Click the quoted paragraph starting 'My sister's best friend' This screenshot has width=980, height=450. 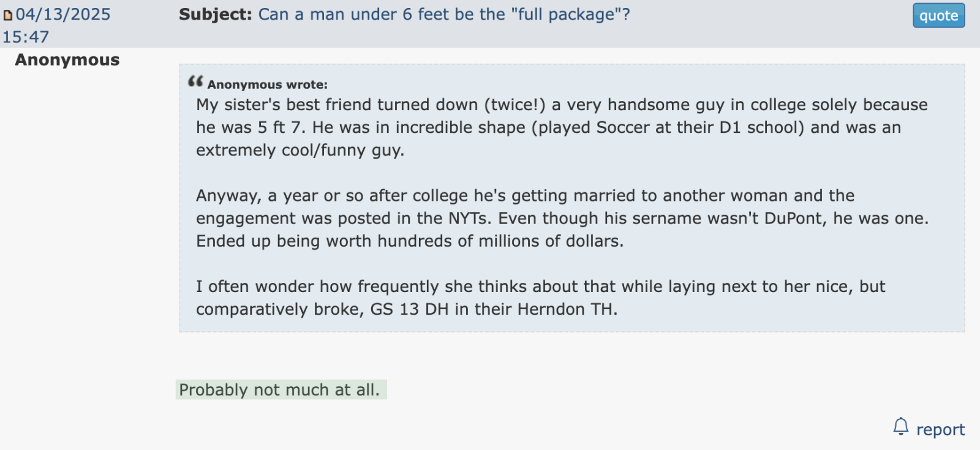pyautogui.click(x=562, y=127)
